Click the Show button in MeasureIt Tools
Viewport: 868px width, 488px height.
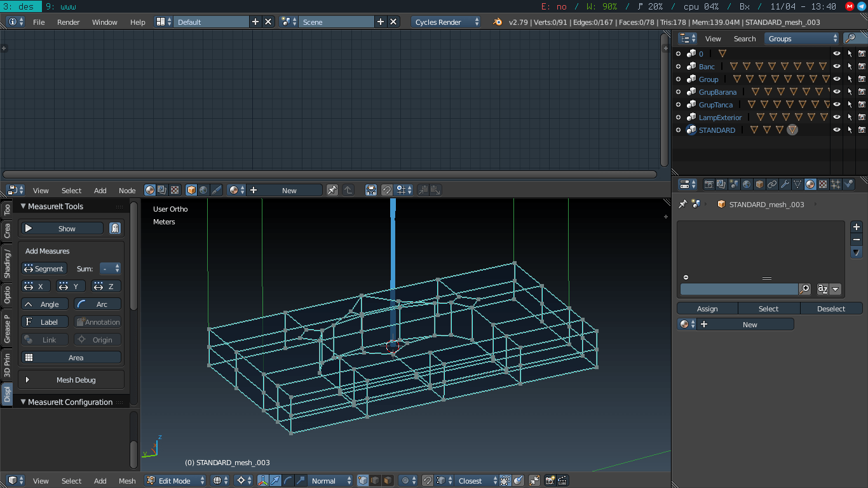[x=61, y=228]
